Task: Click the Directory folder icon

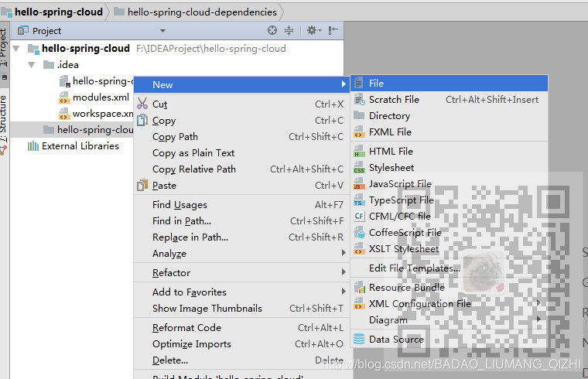Action: pos(359,115)
